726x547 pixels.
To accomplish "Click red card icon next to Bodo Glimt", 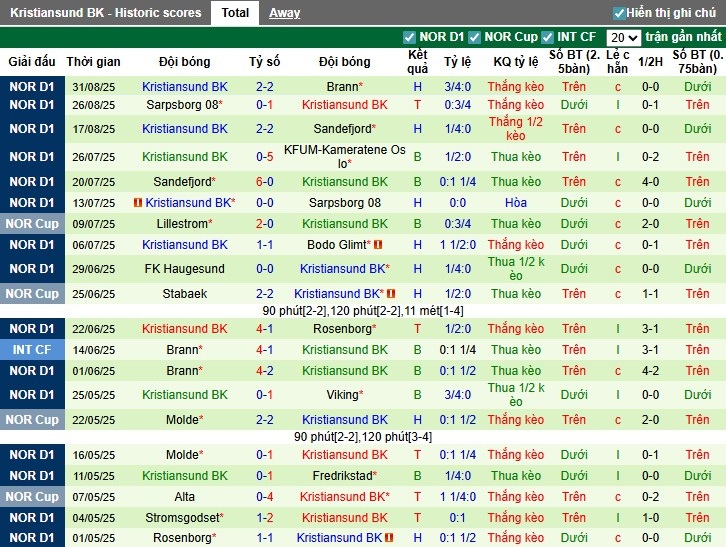I will coord(378,245).
